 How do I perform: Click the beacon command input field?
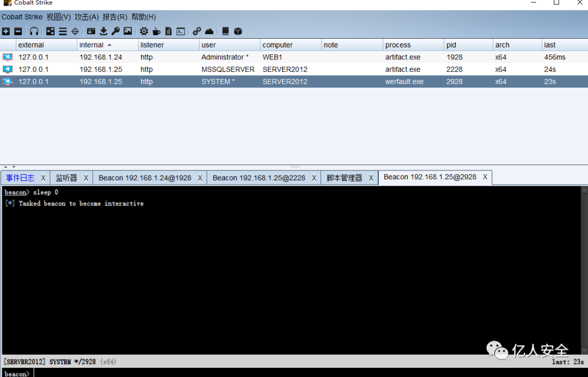pyautogui.click(x=310, y=373)
